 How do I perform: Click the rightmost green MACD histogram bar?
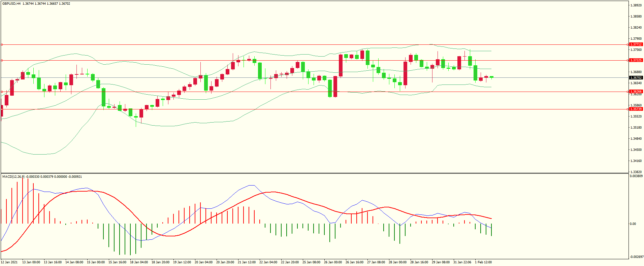click(491, 230)
